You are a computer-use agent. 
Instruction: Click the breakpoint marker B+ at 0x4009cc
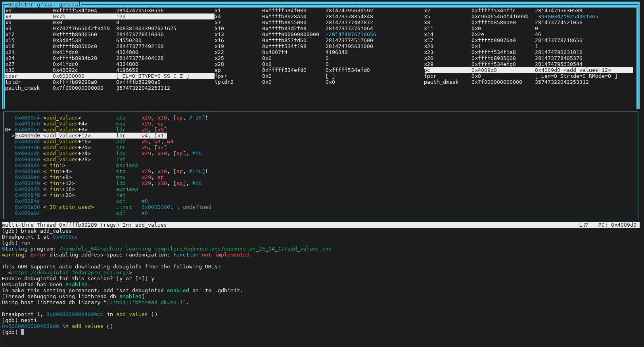8,130
